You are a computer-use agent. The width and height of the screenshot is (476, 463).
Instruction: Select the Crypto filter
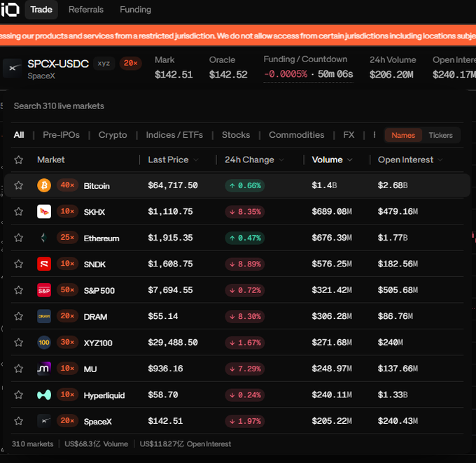(113, 135)
